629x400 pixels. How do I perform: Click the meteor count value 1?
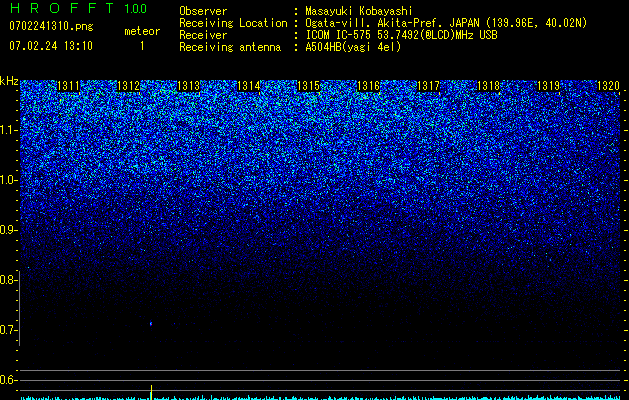point(142,46)
